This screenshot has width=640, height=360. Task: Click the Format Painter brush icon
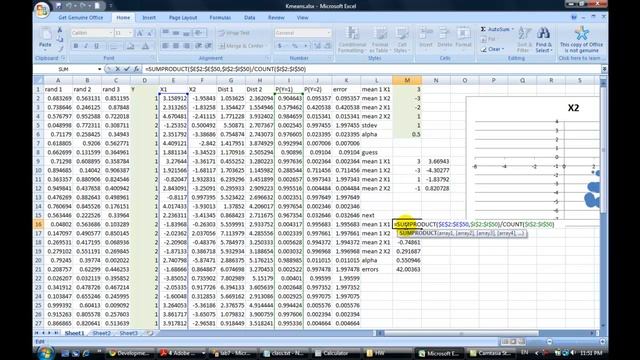point(60,48)
